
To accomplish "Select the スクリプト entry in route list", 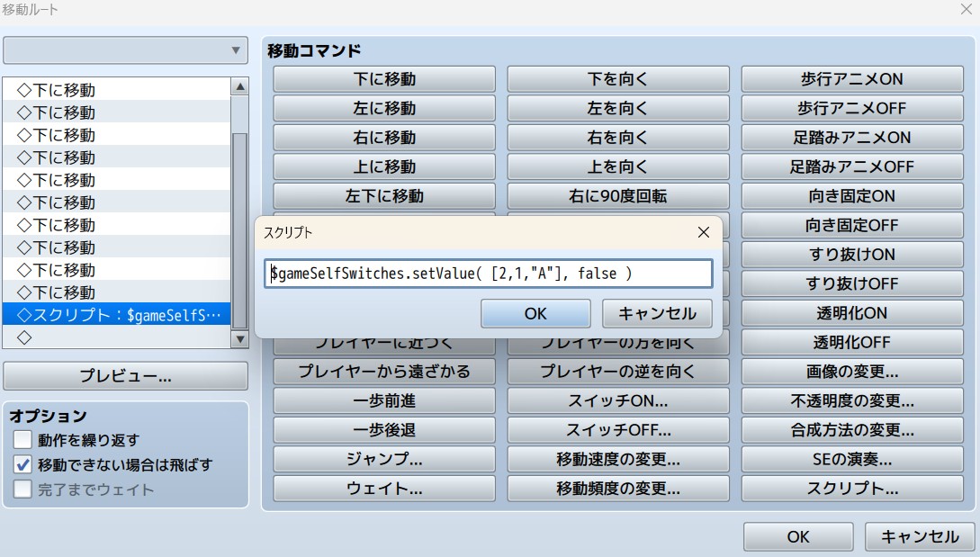I will (117, 315).
